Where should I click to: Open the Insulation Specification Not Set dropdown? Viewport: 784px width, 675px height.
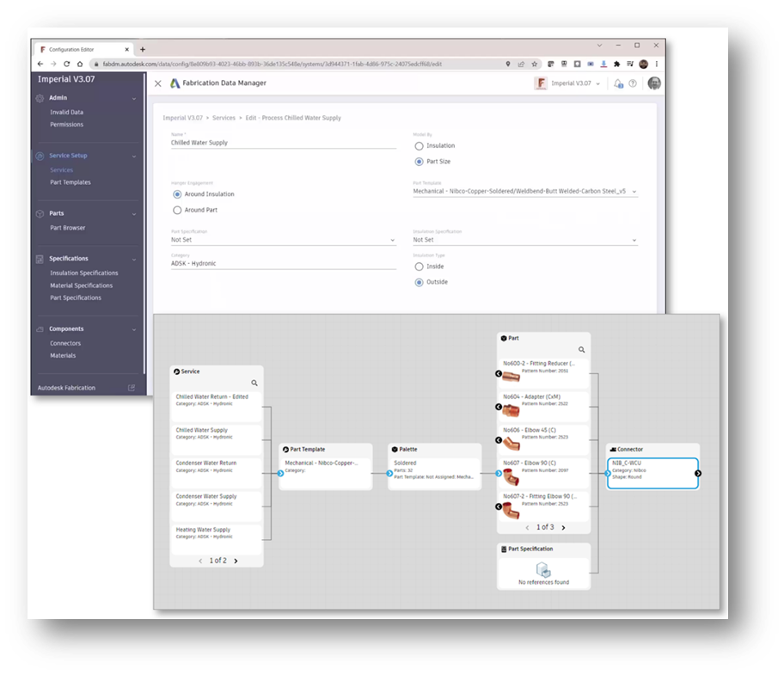525,240
